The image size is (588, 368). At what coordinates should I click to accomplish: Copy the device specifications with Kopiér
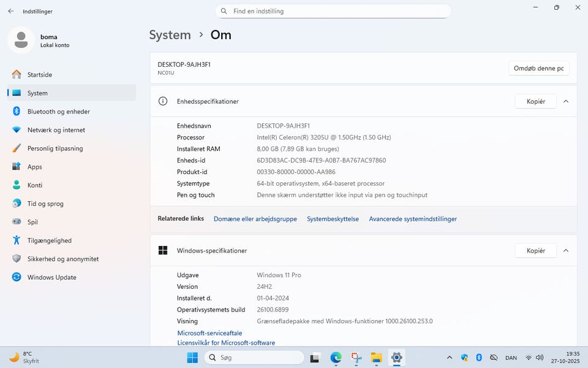(535, 101)
